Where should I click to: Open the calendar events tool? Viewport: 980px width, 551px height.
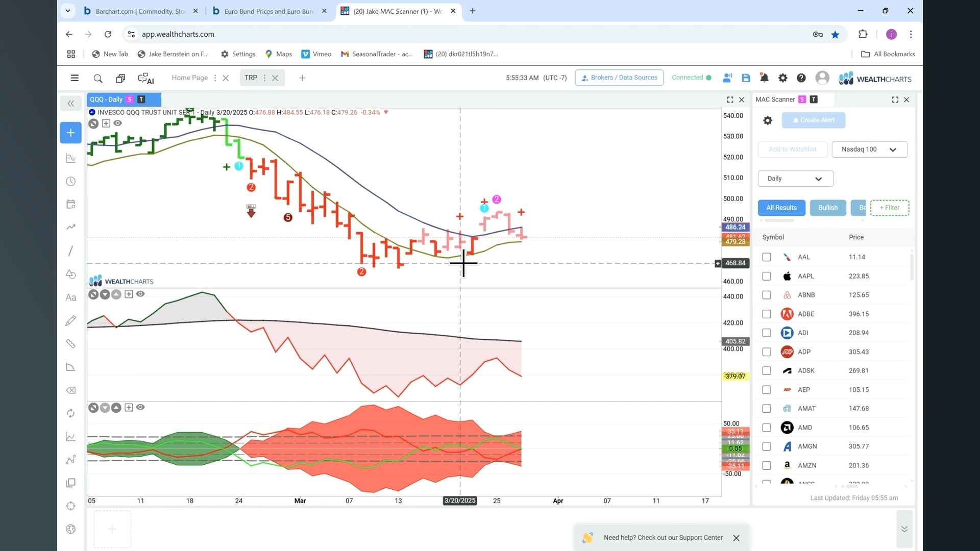(x=71, y=204)
